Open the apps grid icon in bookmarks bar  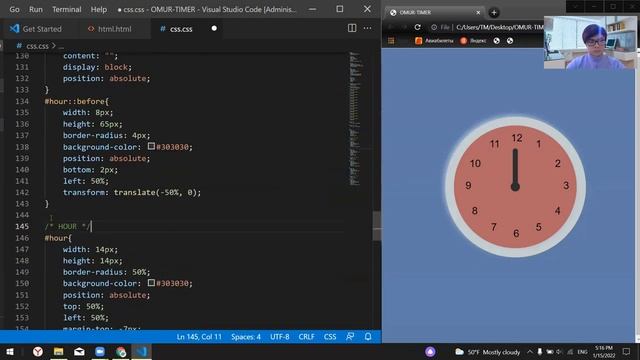click(391, 40)
